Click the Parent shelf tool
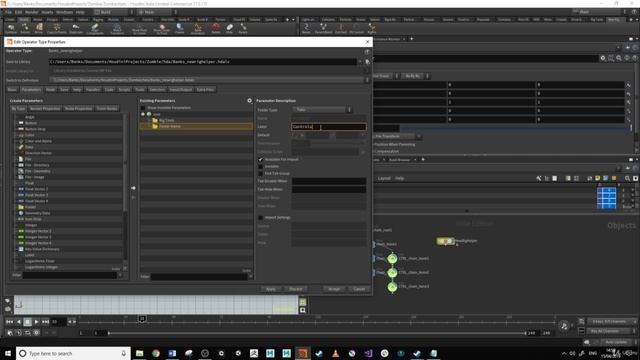This screenshot has height=360, width=640. [x=243, y=29]
